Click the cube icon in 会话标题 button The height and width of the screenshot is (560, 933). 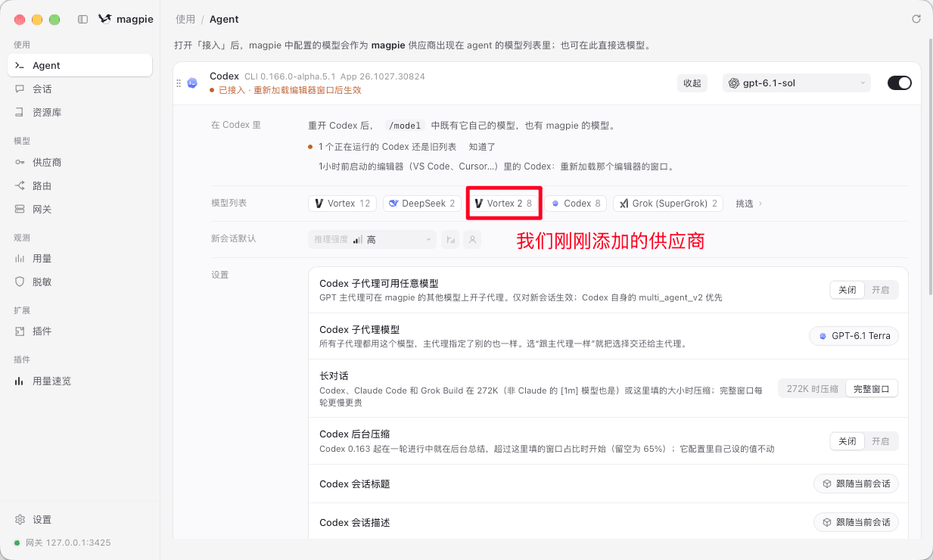tap(826, 484)
